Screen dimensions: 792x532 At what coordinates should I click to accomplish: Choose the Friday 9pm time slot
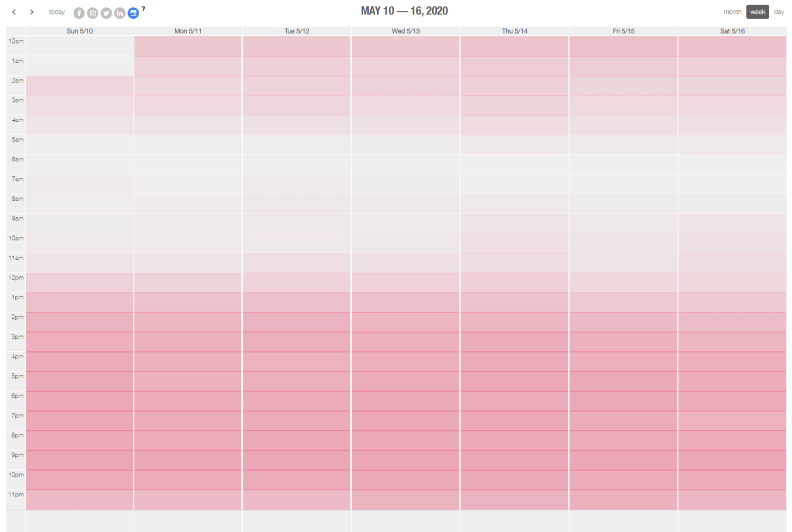[623, 459]
